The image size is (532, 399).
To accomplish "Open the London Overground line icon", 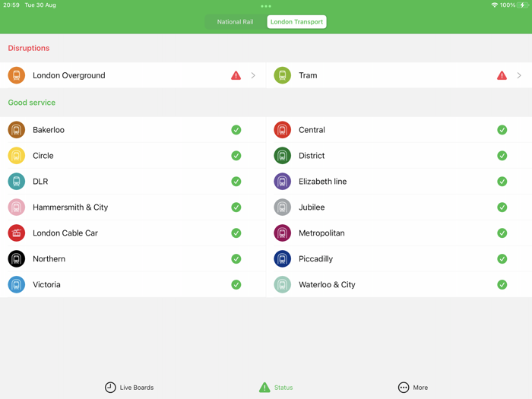I will coord(16,75).
